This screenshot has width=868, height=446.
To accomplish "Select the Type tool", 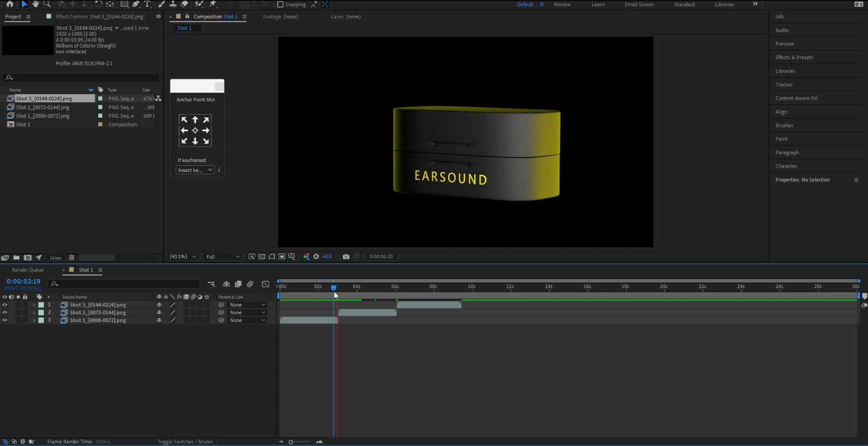I will [x=147, y=4].
